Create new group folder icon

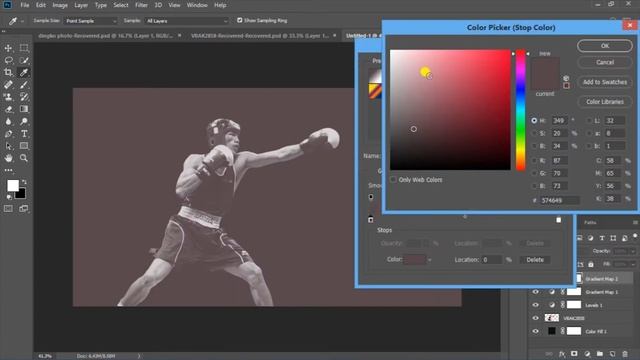600,354
